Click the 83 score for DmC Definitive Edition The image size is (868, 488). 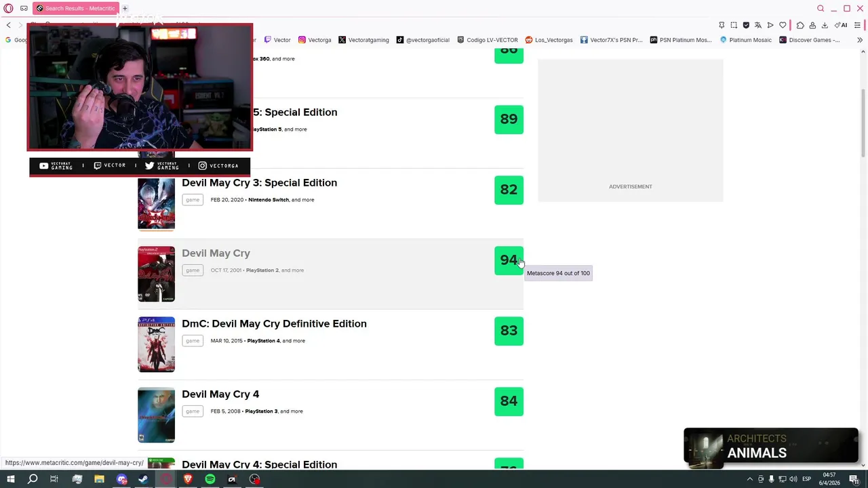click(x=509, y=331)
